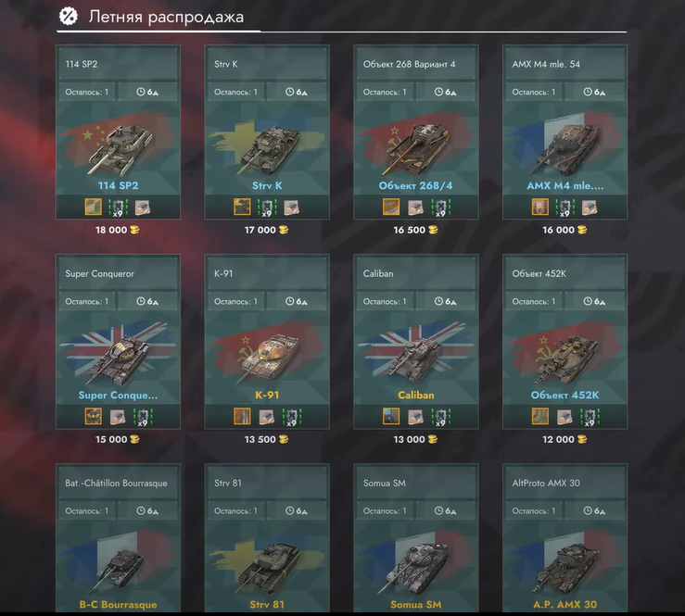The image size is (685, 616).
Task: Select the x9 crew icon on Strv K card
Action: coord(266,207)
